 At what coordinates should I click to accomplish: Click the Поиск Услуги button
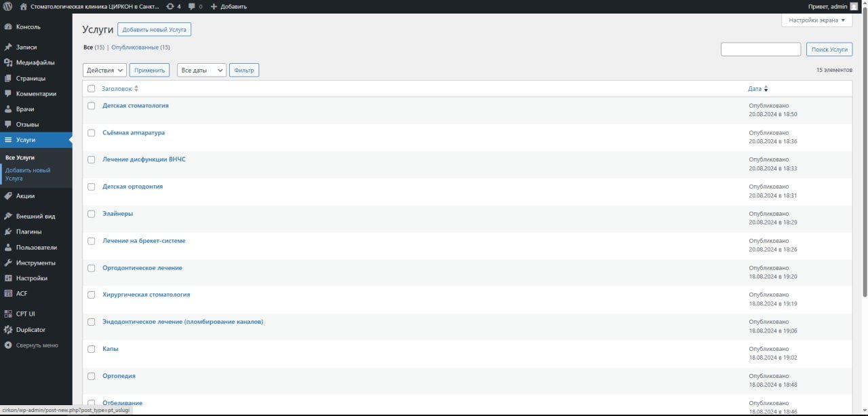point(829,50)
